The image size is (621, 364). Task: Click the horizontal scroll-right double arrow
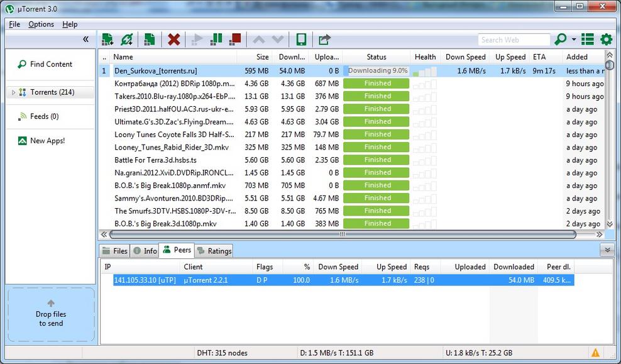point(599,234)
